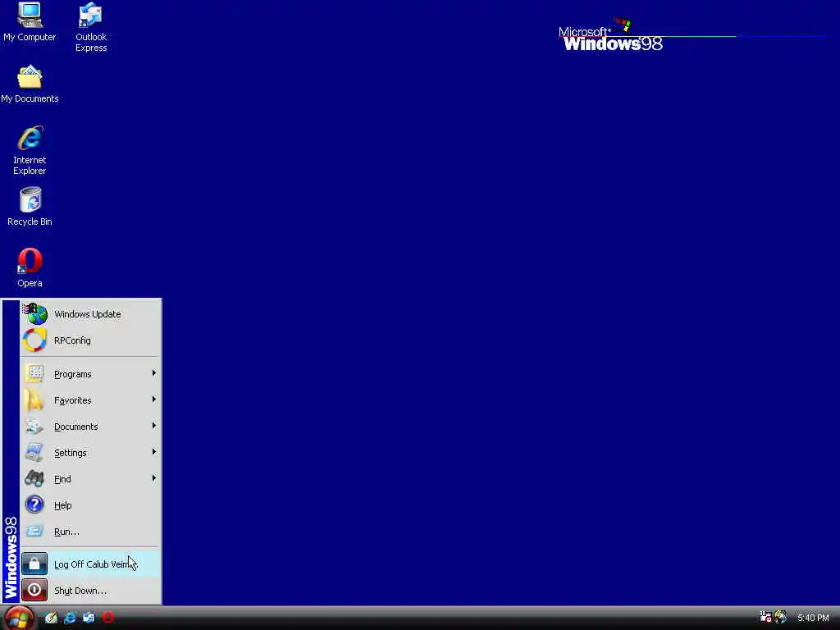The height and width of the screenshot is (630, 840).
Task: Launch Outlook Express from quick launch bar
Action: coord(89,618)
